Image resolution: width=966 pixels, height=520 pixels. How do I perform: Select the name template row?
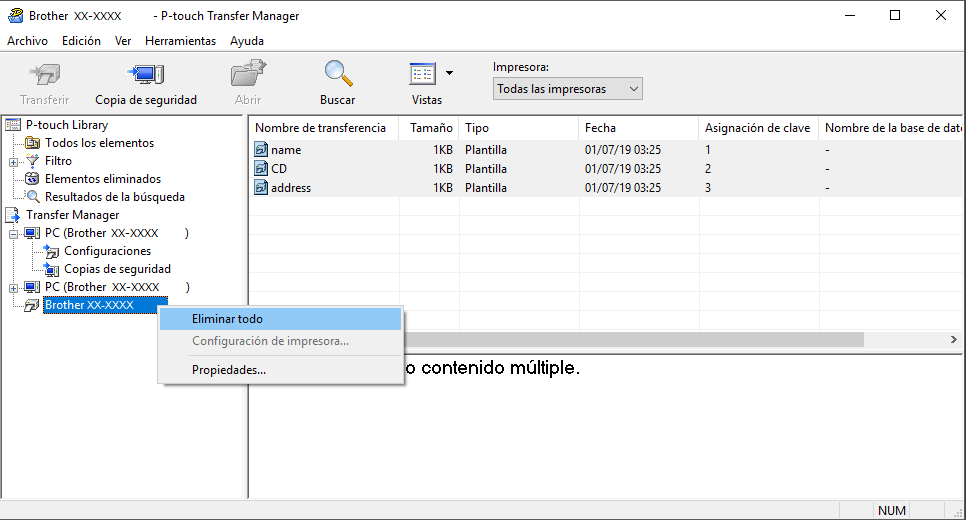tap(606, 150)
